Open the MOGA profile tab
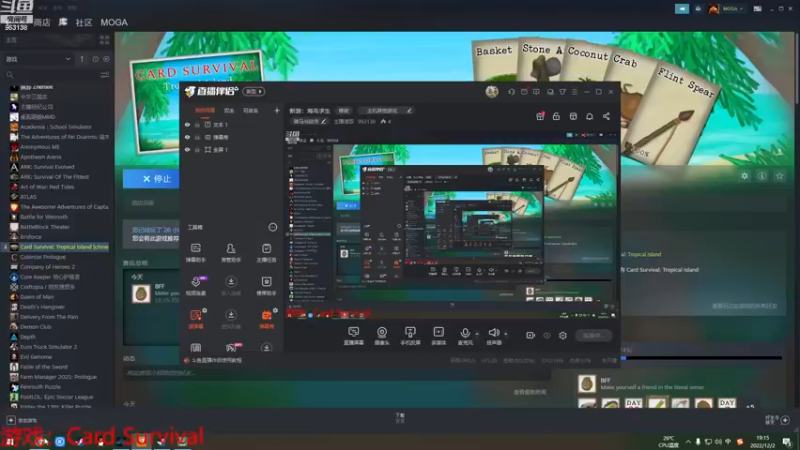Screen dimensions: 800x450 114,22
